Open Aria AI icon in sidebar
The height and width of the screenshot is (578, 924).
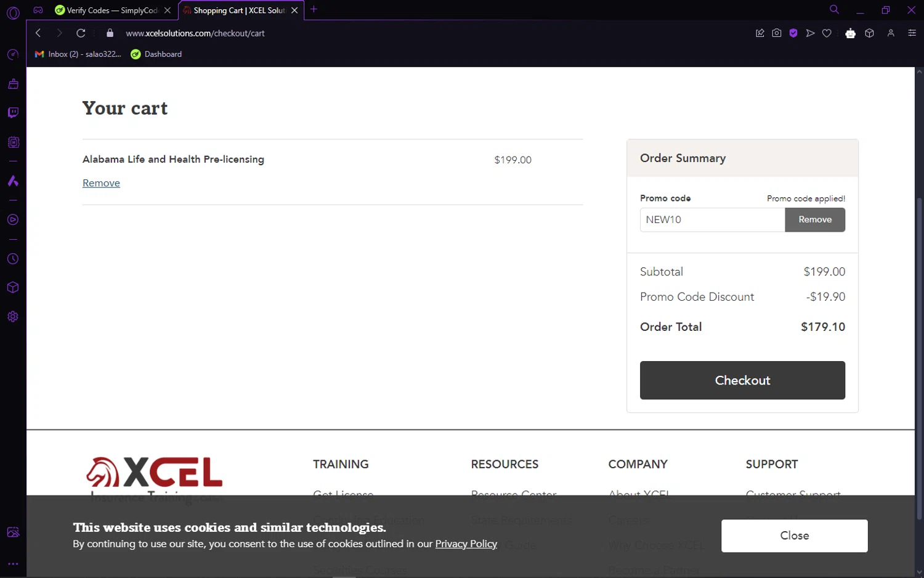coord(13,181)
